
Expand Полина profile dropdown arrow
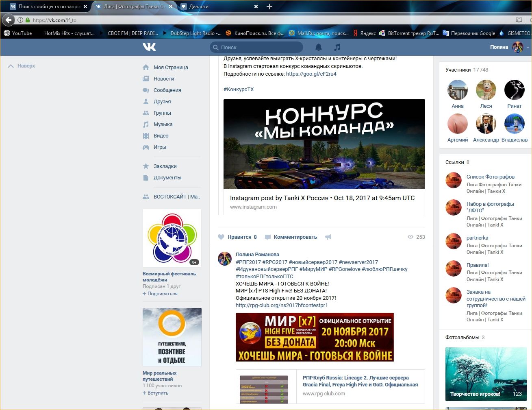[x=528, y=48]
